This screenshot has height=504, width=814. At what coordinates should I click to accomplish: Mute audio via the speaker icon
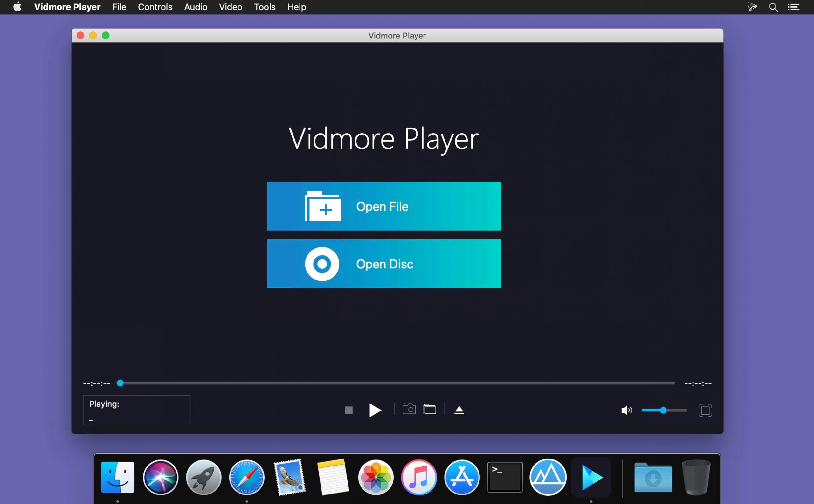(627, 410)
